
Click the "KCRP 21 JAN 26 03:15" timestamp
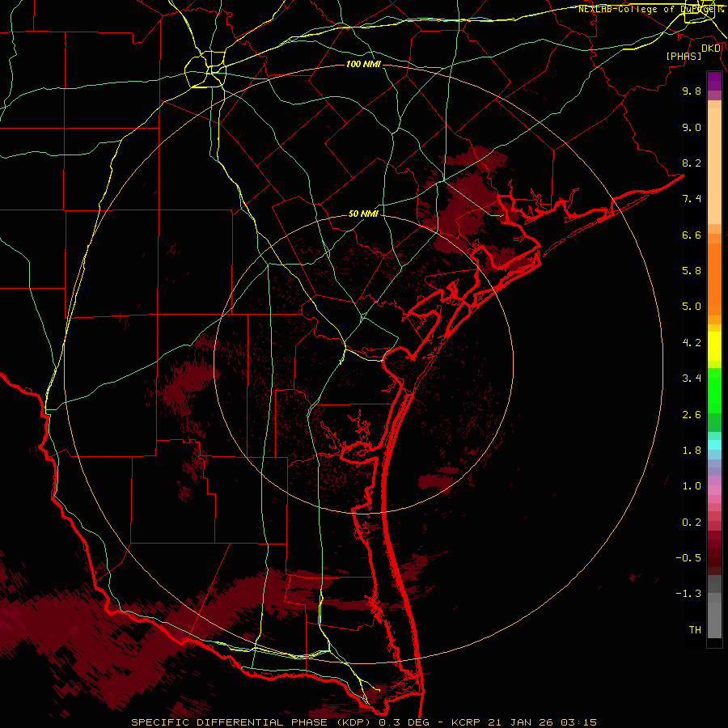point(524,722)
